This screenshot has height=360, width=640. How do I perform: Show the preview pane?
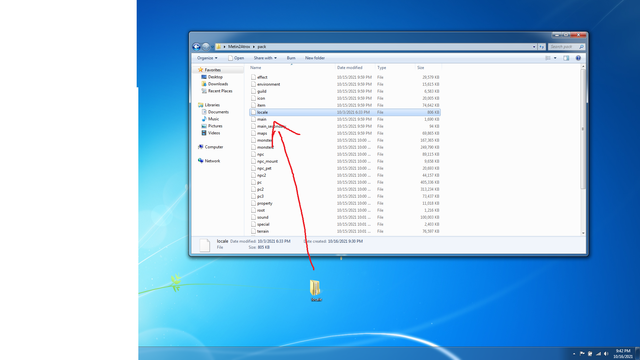[566, 58]
